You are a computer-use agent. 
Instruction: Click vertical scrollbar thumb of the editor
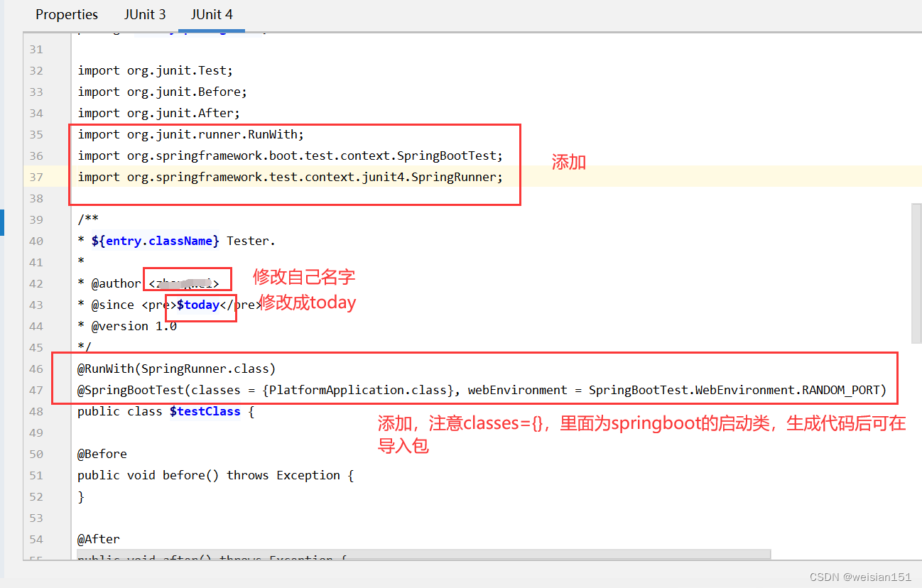point(916,273)
